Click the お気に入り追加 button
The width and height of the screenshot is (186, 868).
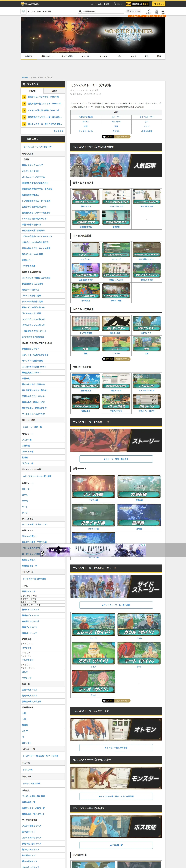[x=133, y=11]
